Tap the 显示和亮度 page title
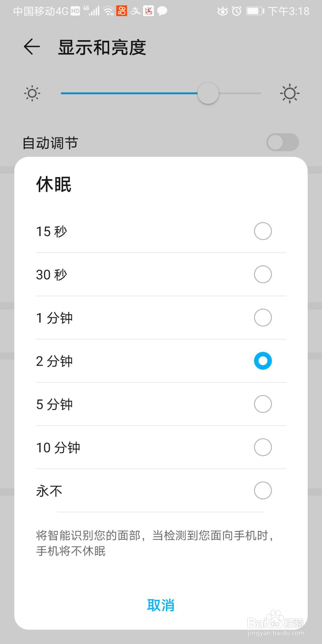The width and height of the screenshot is (322, 644). click(102, 47)
